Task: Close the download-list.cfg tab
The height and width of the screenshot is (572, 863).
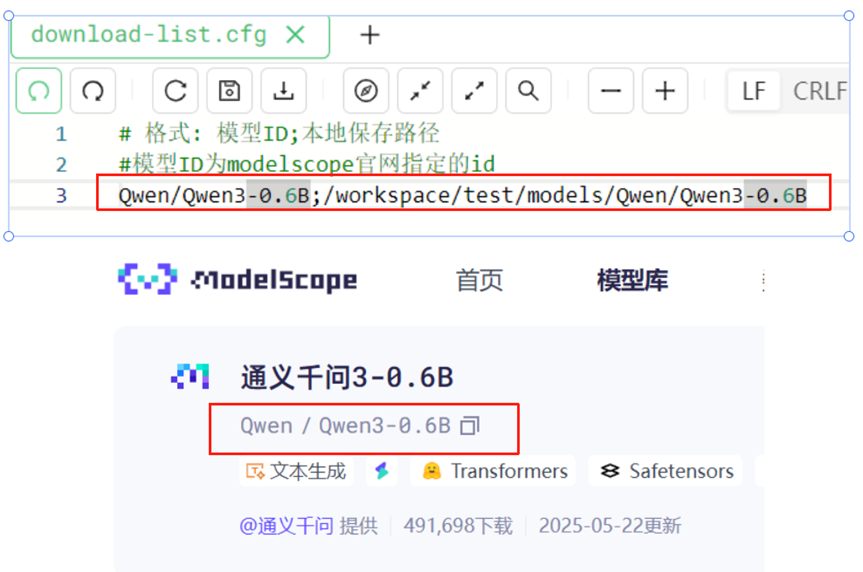Action: [x=295, y=35]
